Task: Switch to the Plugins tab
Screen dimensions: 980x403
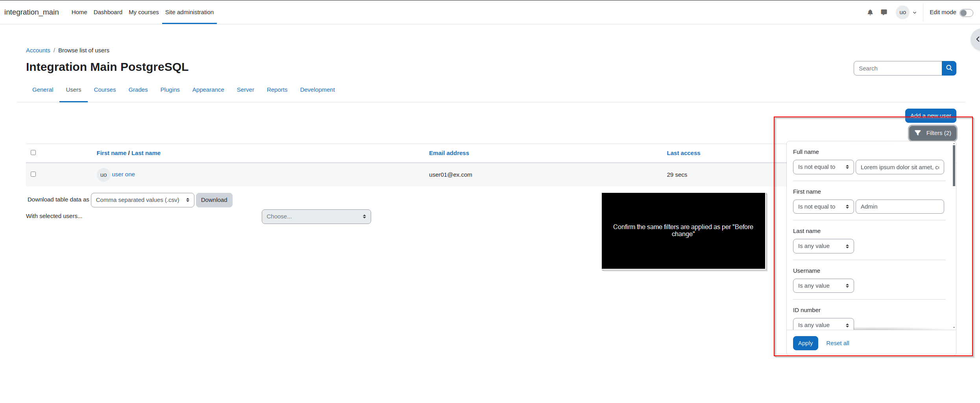Action: tap(170, 90)
